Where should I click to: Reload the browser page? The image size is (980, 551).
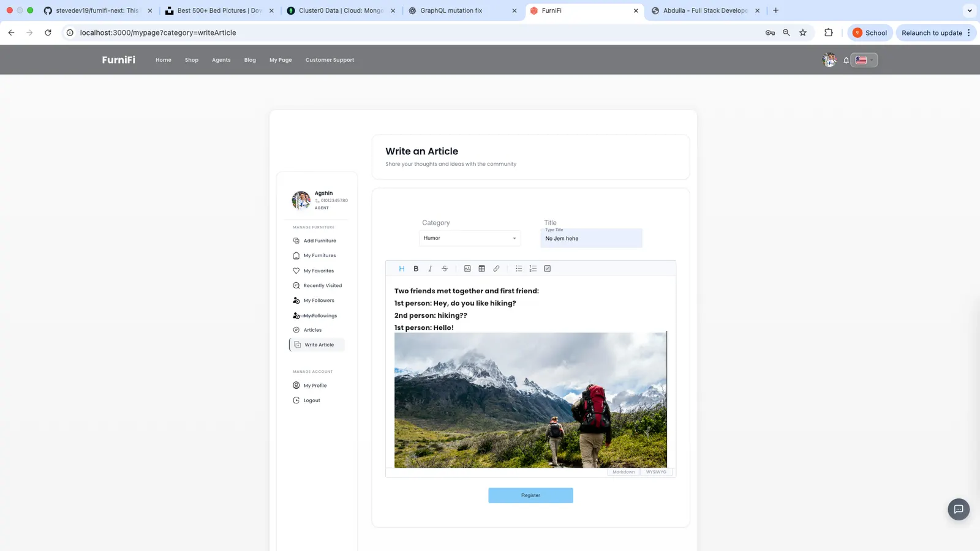point(48,32)
